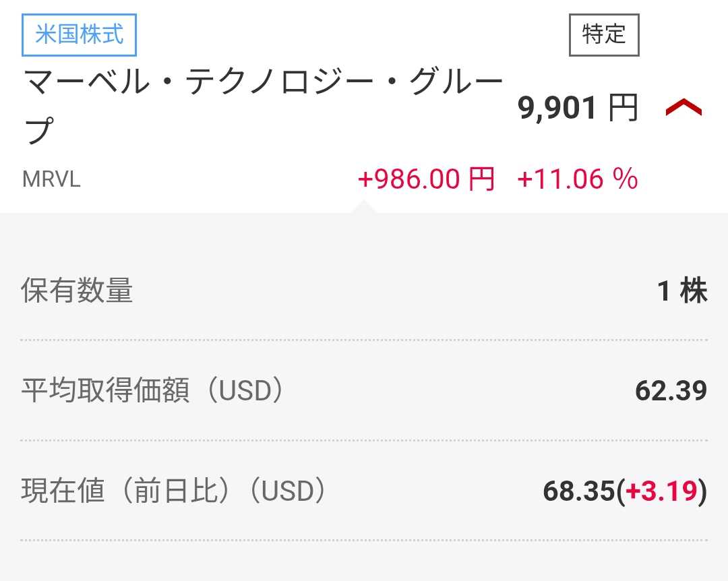728x581 pixels.
Task: Click the 円 unit beside +986.00
Action: (x=481, y=179)
